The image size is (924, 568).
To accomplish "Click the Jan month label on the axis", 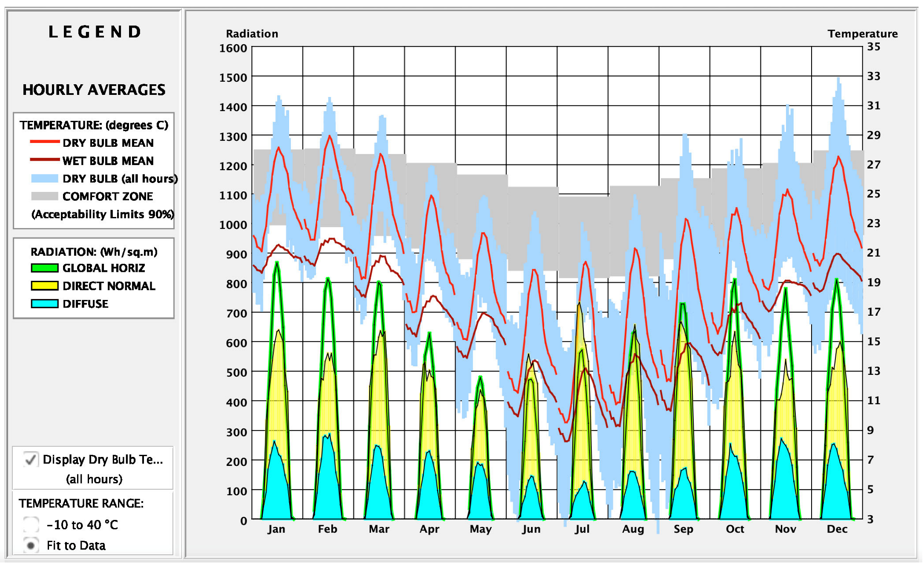I will (276, 529).
